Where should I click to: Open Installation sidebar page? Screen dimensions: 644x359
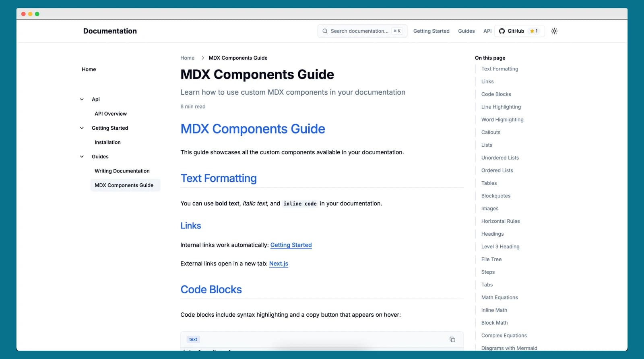107,142
